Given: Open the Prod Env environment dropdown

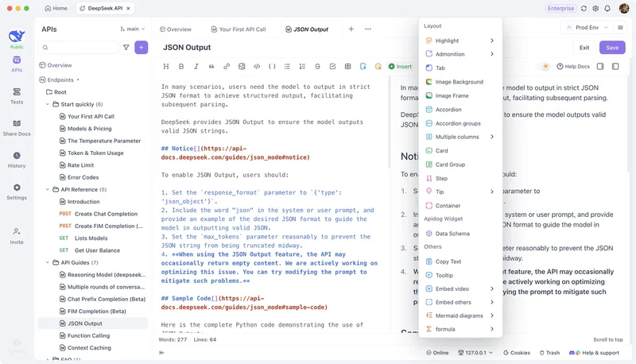Looking at the screenshot, I should [587, 28].
